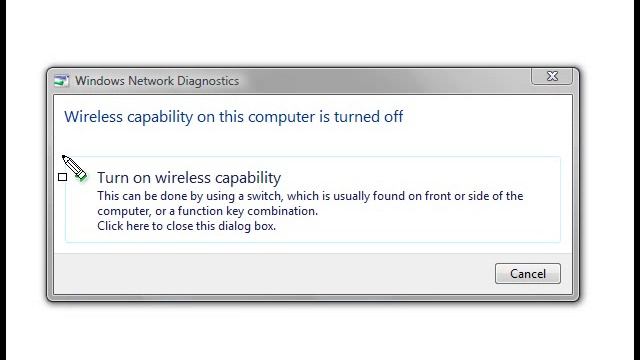This screenshot has height=360, width=640.
Task: Click the small square box beside the option
Action: click(x=62, y=177)
